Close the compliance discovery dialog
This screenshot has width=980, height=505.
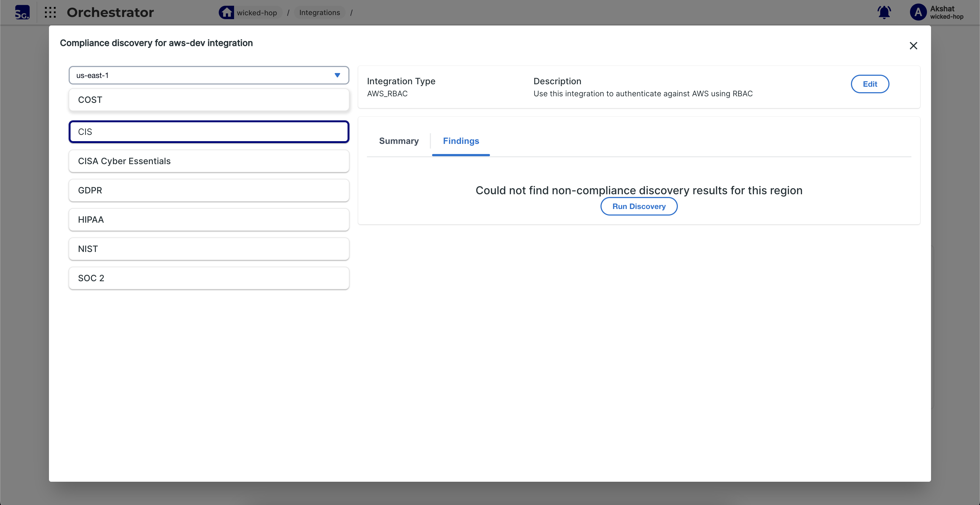913,46
